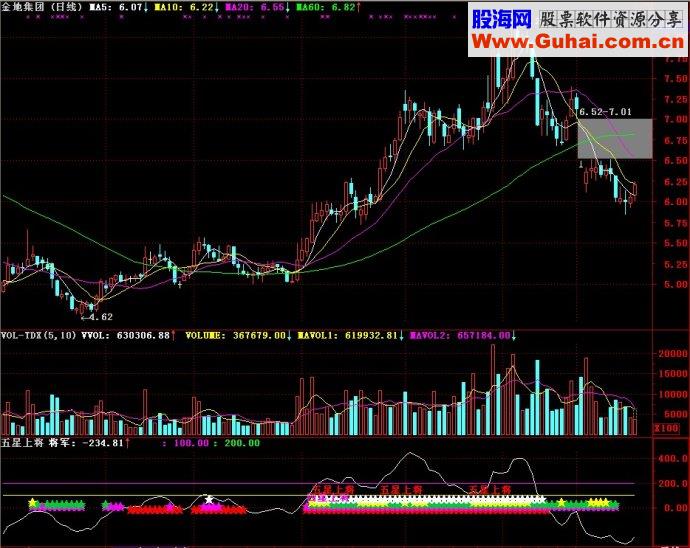Click the 五星上将 indicator panel title
Viewport: 690px width, 548px height.
[x=22, y=443]
